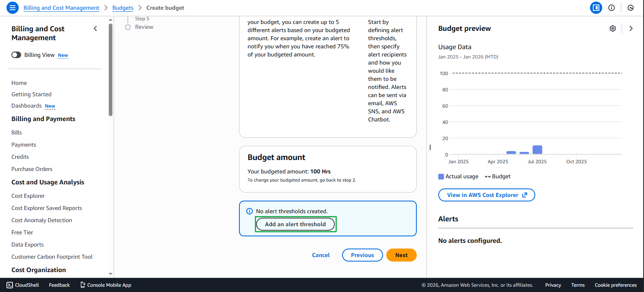The image size is (644, 292).
Task: Click the sidebar scroll down arrow
Action: [x=110, y=274]
